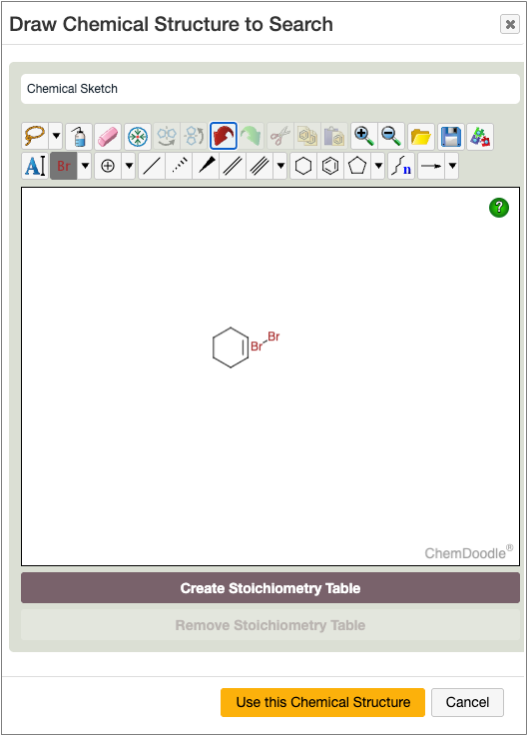528x736 pixels.
Task: Close the Draw Chemical Structure dialog
Action: (x=510, y=24)
